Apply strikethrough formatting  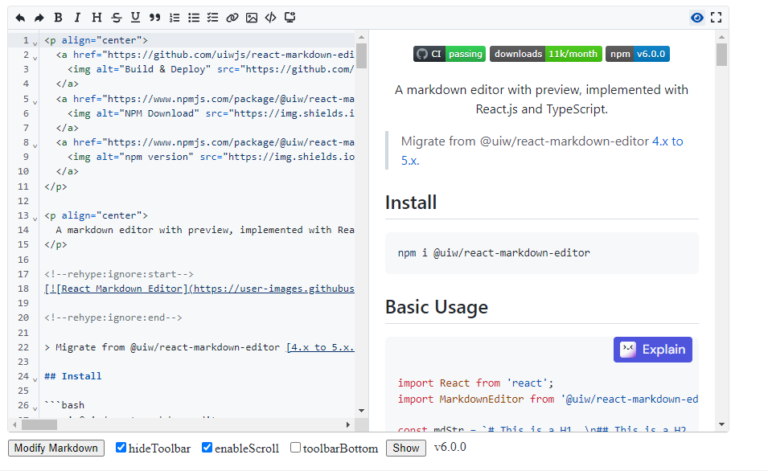click(x=116, y=18)
